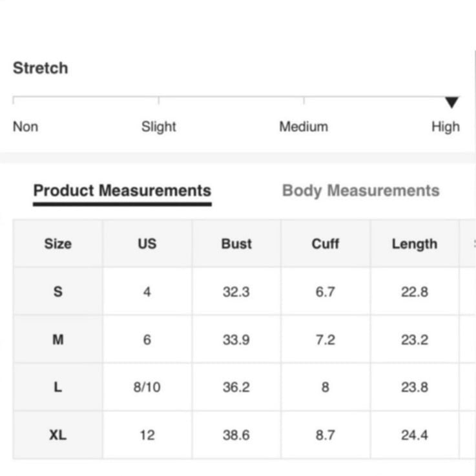The image size is (476, 476).
Task: Select the S size row label
Action: click(58, 292)
